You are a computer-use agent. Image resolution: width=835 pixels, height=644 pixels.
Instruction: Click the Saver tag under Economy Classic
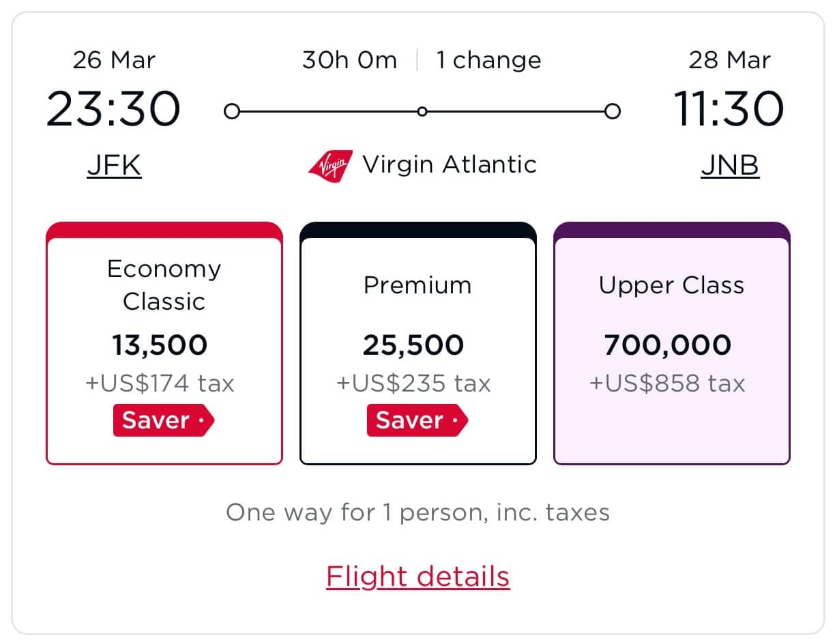pyautogui.click(x=163, y=420)
